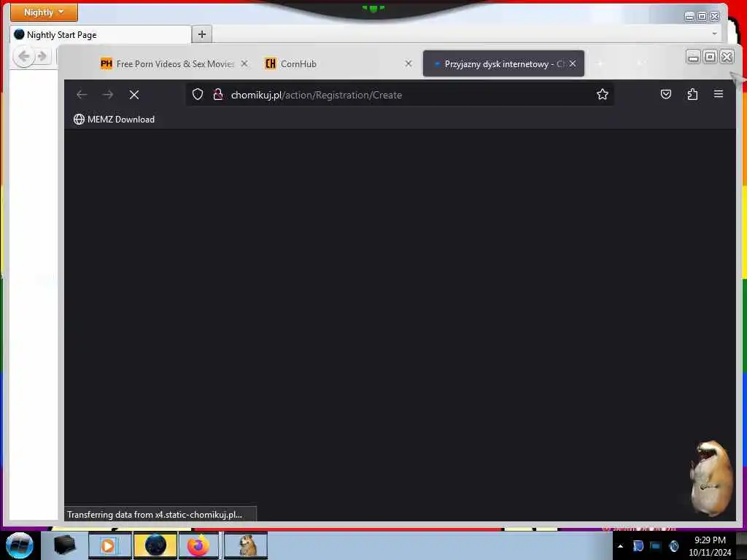Open tracking protection shield icon
Screen dimensions: 747x560
(x=198, y=95)
